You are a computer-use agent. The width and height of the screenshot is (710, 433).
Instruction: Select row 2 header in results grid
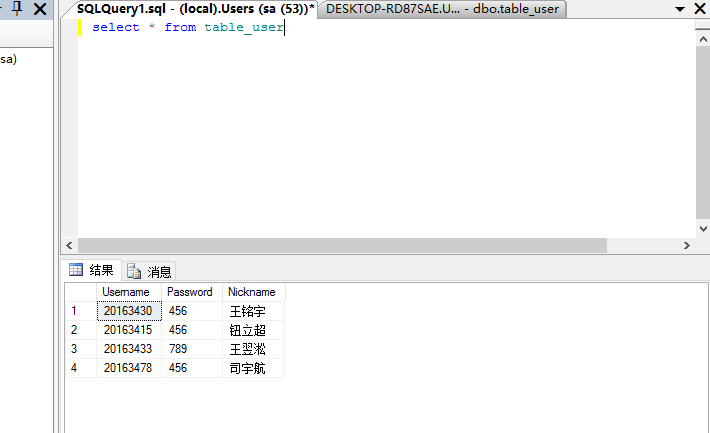81,330
